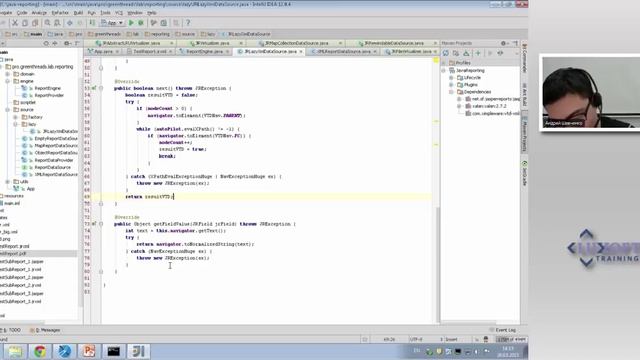Expand the domain package node
640x360 pixels.
(8, 74)
